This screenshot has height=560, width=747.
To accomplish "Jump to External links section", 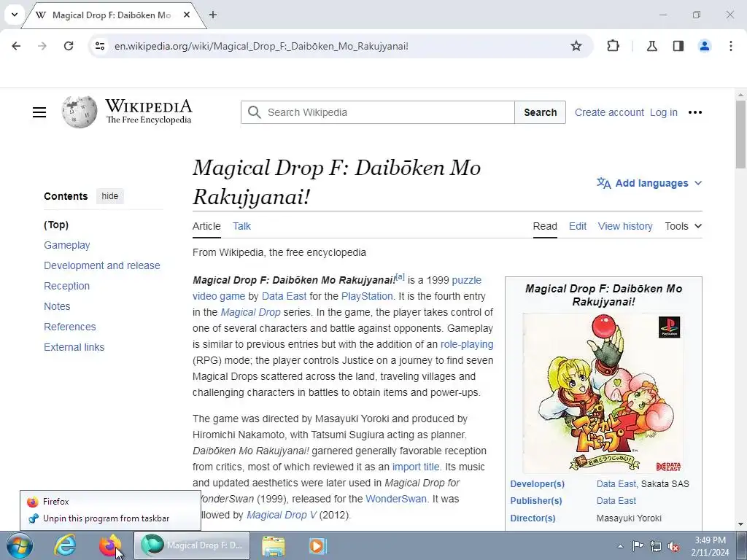I will pyautogui.click(x=74, y=348).
